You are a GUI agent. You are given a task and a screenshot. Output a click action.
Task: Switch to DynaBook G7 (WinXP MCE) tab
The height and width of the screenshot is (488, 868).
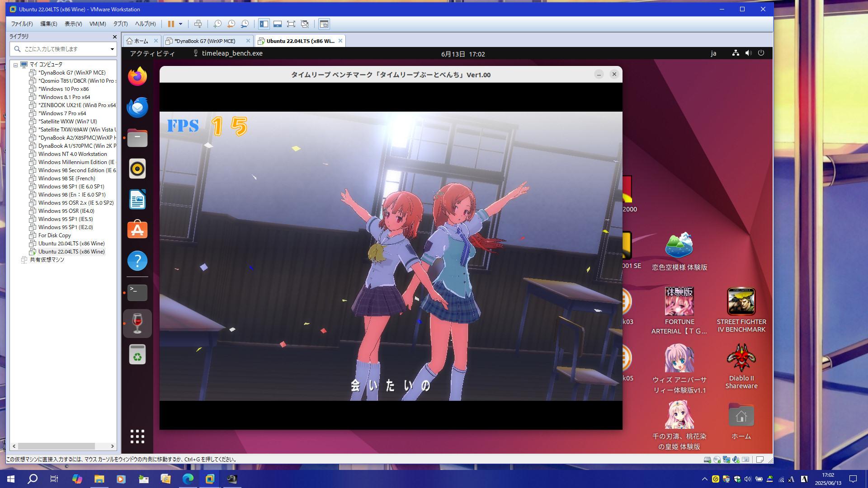(205, 41)
